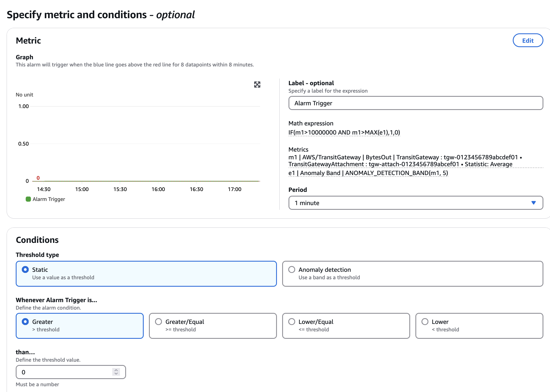Image resolution: width=550 pixels, height=392 pixels.
Task: Click the Alarm Trigger label field
Action: point(415,103)
